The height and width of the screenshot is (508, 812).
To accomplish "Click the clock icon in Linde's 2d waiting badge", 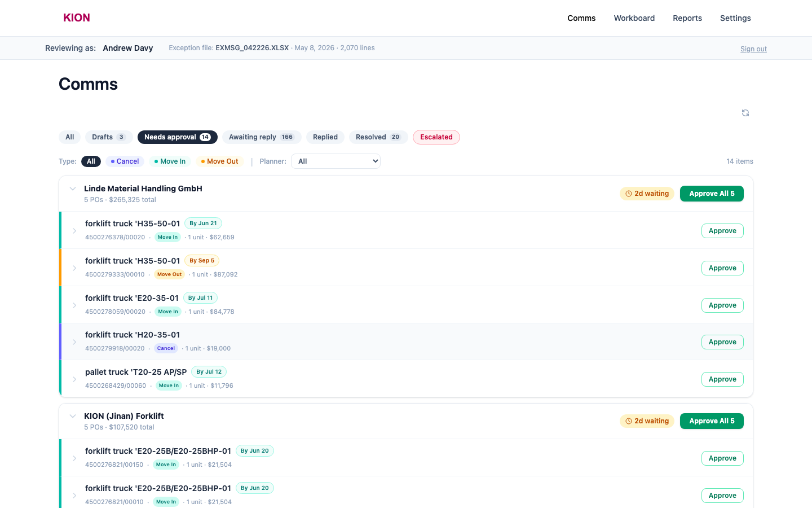I will (629, 194).
